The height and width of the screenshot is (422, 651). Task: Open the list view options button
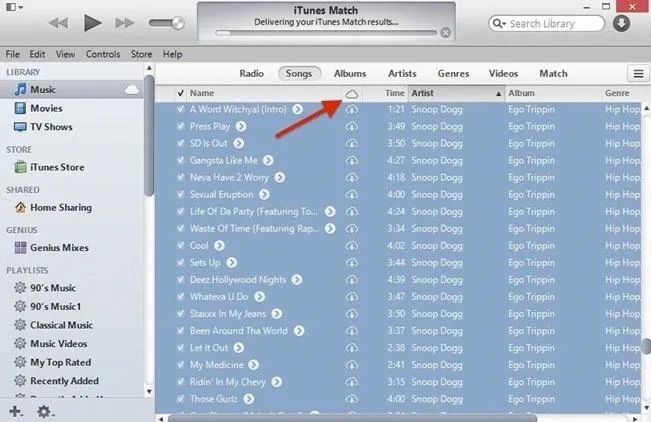pos(638,74)
